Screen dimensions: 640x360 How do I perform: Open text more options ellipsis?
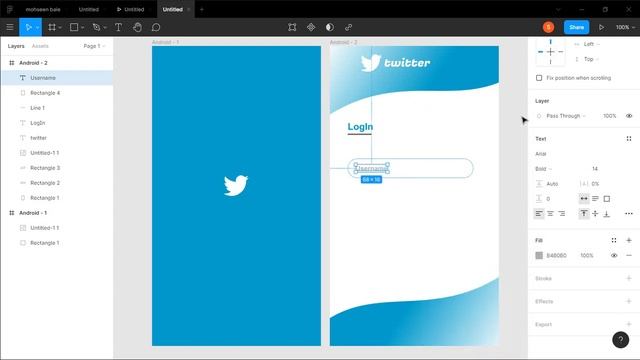click(x=629, y=213)
